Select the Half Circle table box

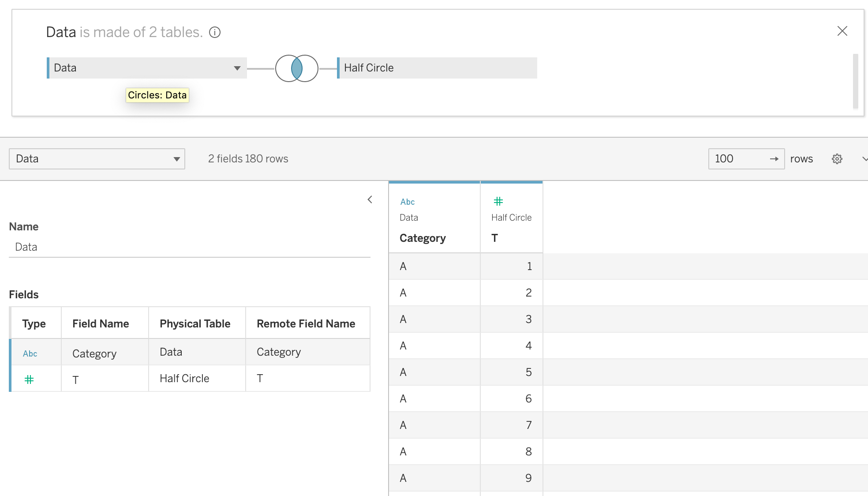(437, 68)
